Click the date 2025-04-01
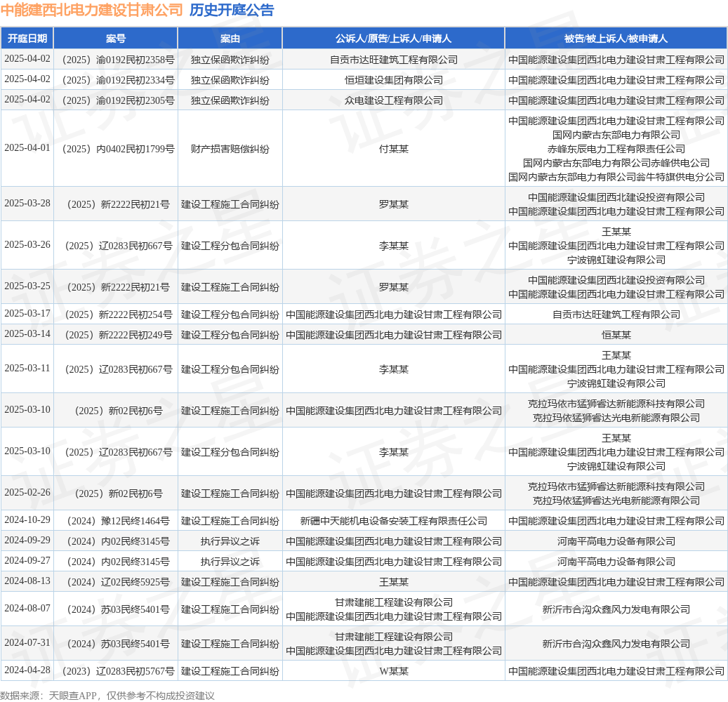This screenshot has height=702, width=728. coord(27,148)
